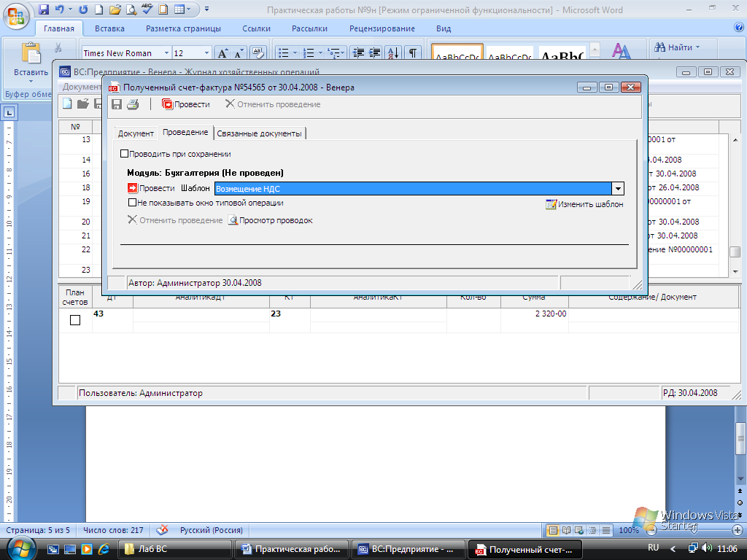Apply bulleted list formatting
The height and width of the screenshot is (560, 747).
(284, 52)
